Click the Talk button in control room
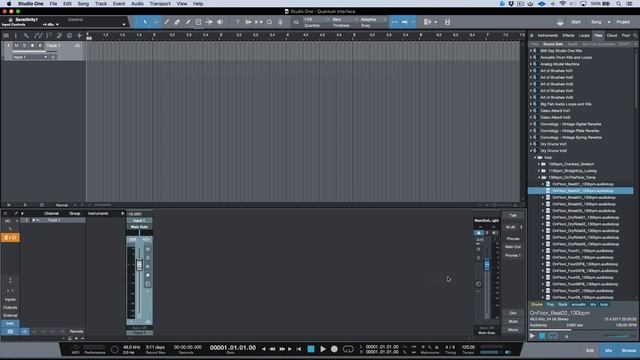Viewport: 640px width, 360px height. tap(513, 215)
